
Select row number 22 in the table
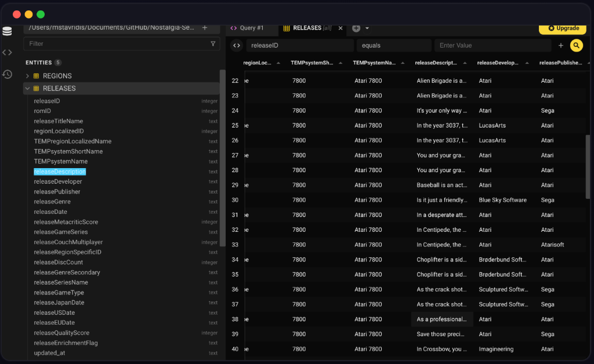(235, 81)
